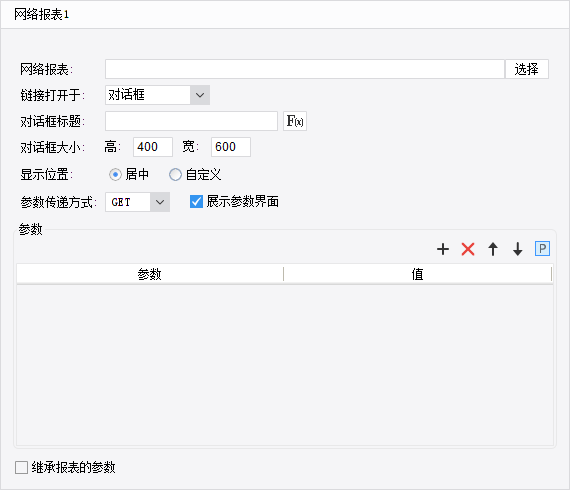This screenshot has height=490, width=570.
Task: Select the 居中 radio button
Action: pos(115,175)
